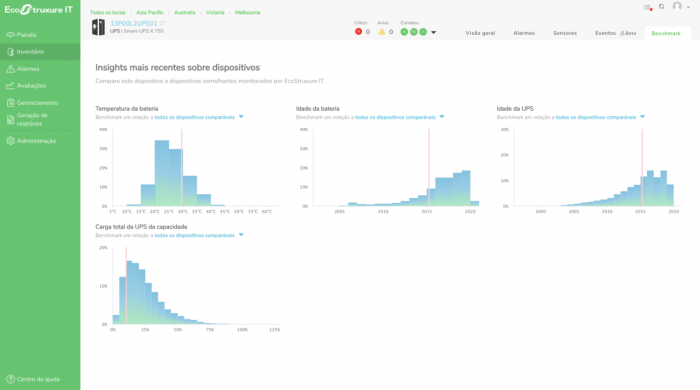Go to the Todos os locais breadcrumb
This screenshot has width=700, height=390.
pyautogui.click(x=108, y=12)
